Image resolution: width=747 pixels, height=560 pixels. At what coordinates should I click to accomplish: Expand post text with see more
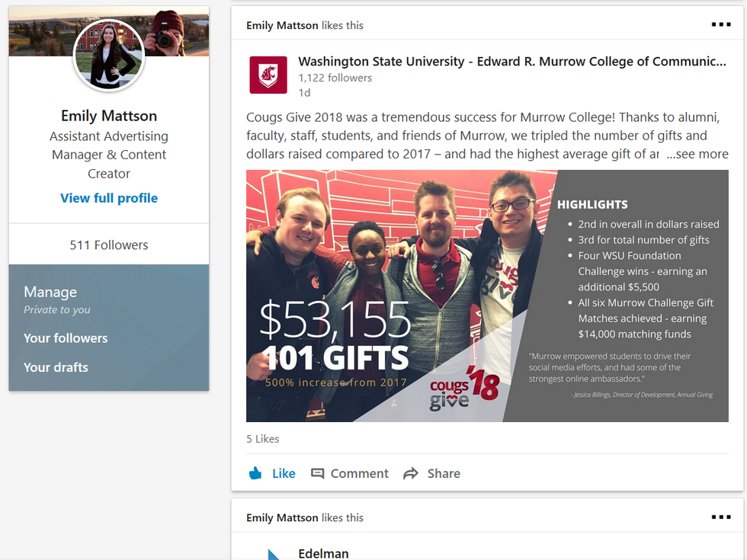pos(697,154)
